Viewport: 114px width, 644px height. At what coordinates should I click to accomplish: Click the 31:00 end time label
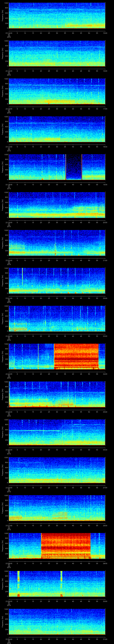pos(105,639)
